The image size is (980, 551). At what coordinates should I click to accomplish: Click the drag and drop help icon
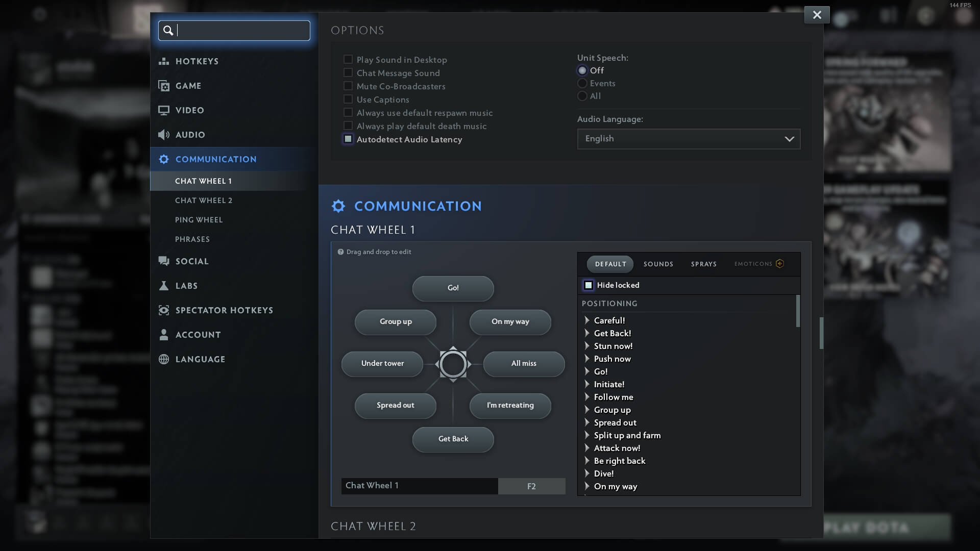pyautogui.click(x=340, y=252)
